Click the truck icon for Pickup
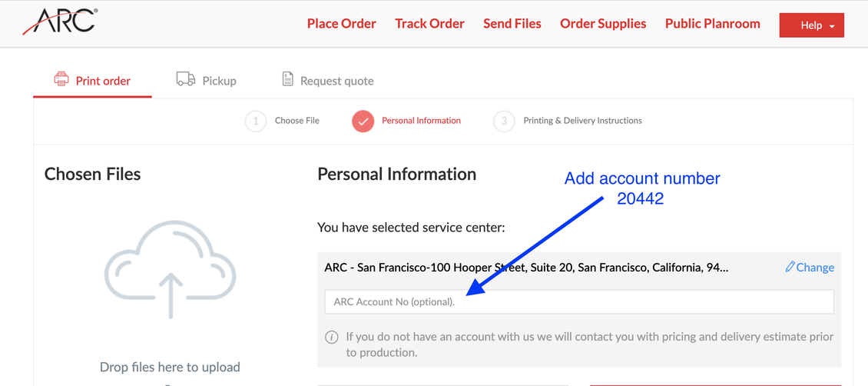868x386 pixels. pos(185,79)
